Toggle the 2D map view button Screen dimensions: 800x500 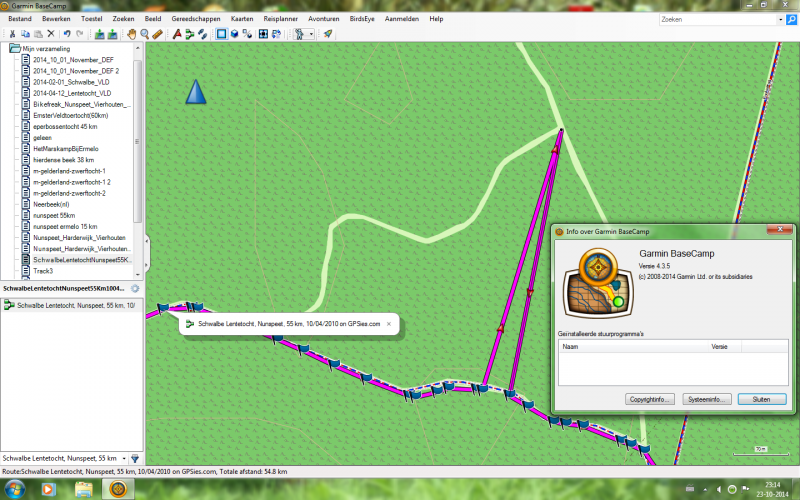[221, 34]
